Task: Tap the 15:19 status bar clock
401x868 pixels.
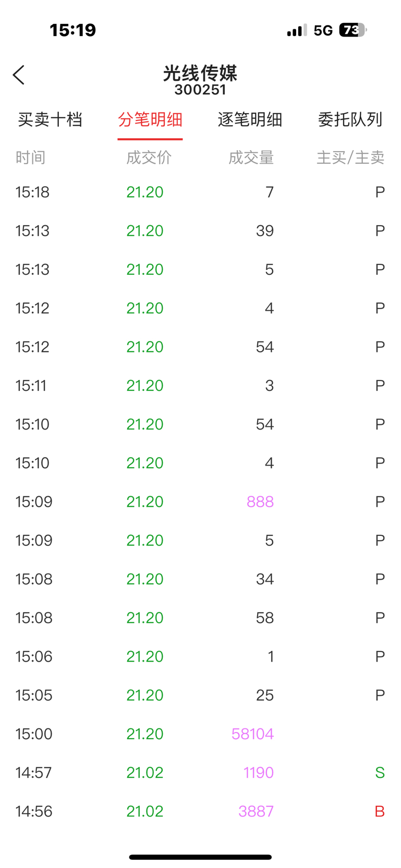Action: point(73,30)
